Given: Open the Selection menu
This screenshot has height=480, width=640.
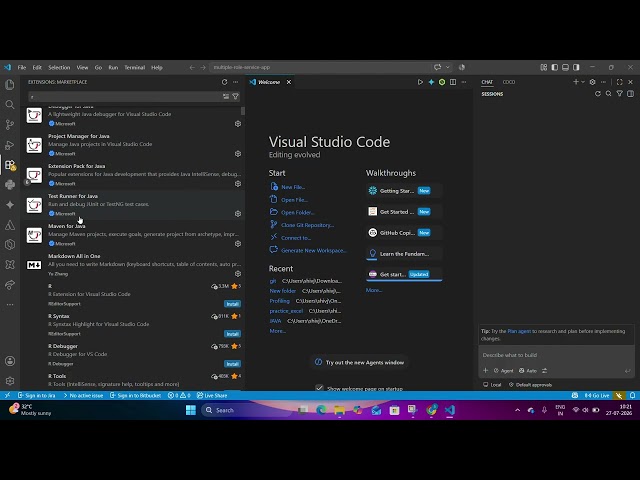Looking at the screenshot, I should click(x=59, y=67).
